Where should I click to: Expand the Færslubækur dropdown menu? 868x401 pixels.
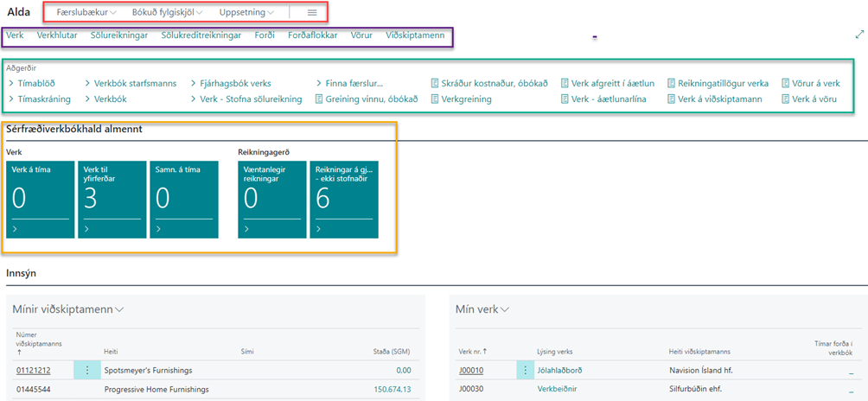tap(86, 13)
